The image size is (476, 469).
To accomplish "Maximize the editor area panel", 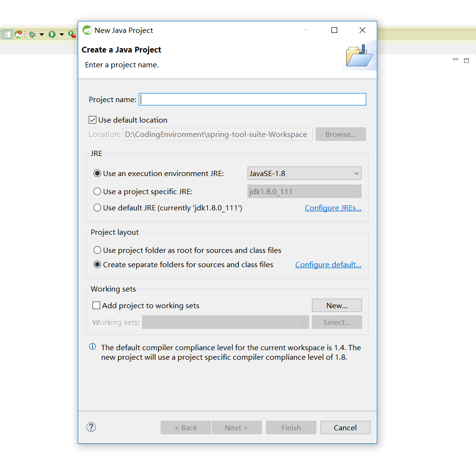I will (x=466, y=60).
